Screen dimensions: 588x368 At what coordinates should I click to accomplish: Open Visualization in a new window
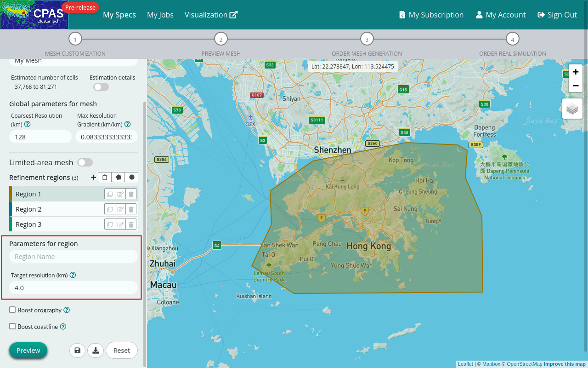[211, 15]
